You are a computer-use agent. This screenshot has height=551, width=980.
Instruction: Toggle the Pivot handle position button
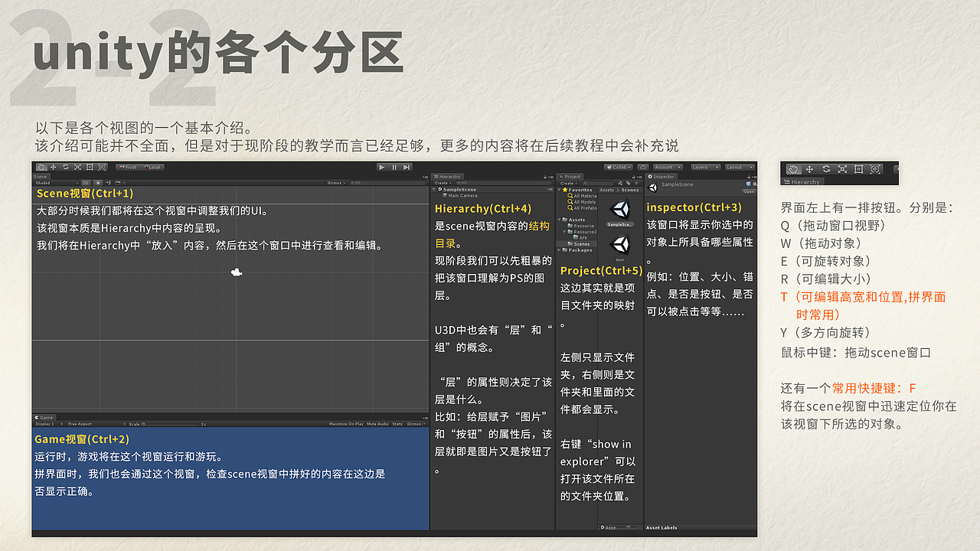pyautogui.click(x=129, y=167)
